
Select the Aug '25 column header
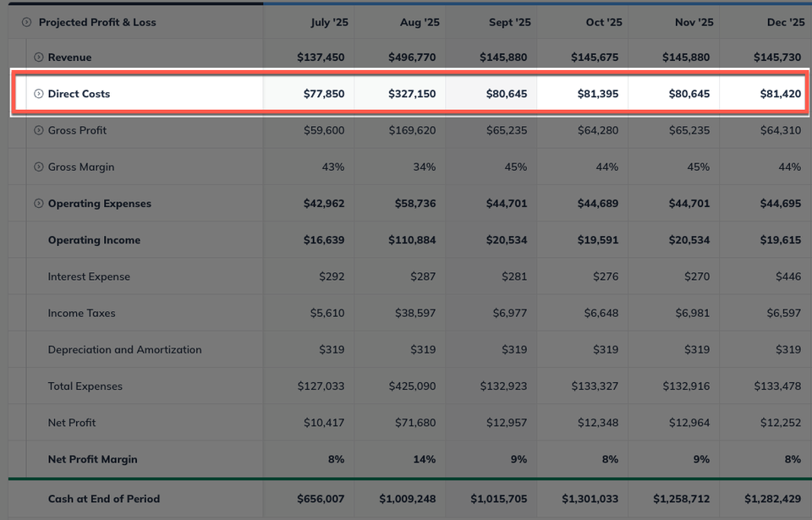coord(420,22)
